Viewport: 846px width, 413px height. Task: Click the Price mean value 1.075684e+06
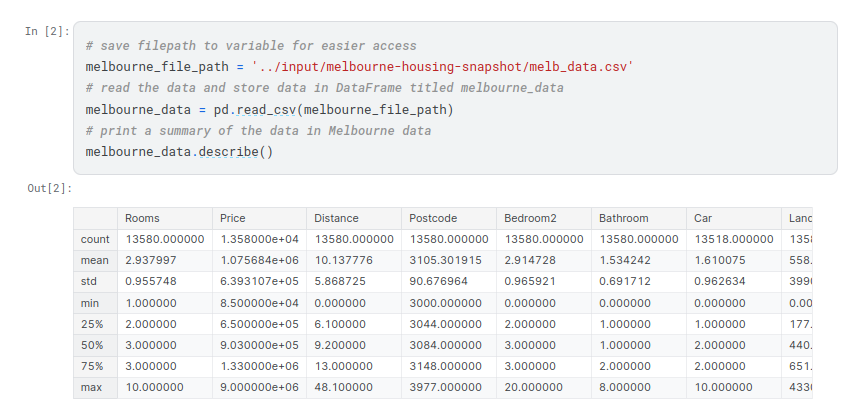point(257,261)
